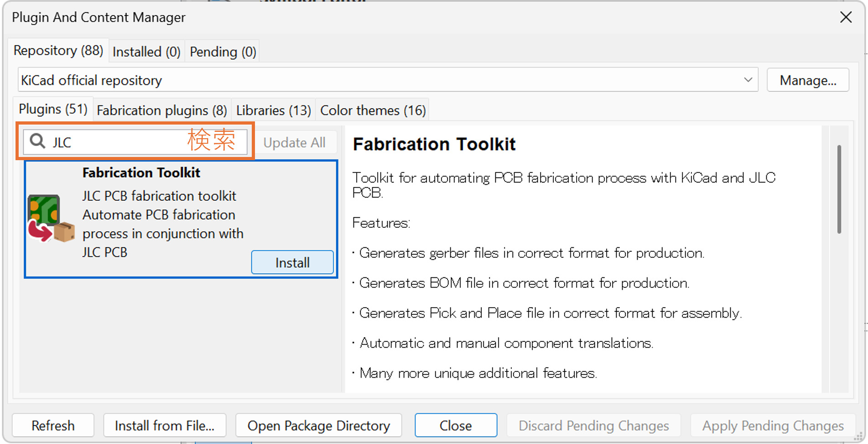The height and width of the screenshot is (444, 868).
Task: Click Open Package Directory button
Action: click(318, 425)
